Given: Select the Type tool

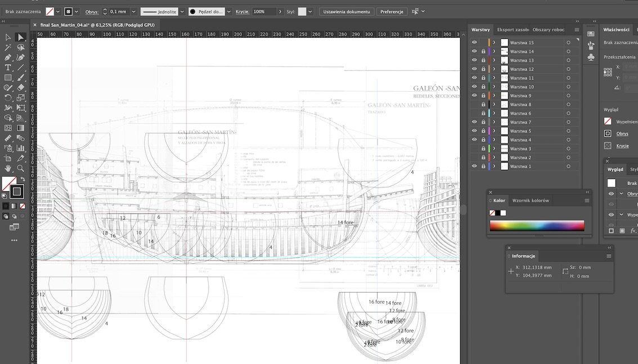Looking at the screenshot, I should pyautogui.click(x=8, y=68).
